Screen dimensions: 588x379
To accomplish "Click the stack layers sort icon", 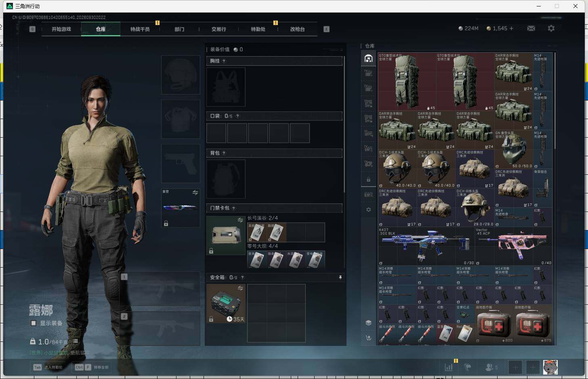I will coord(368,322).
